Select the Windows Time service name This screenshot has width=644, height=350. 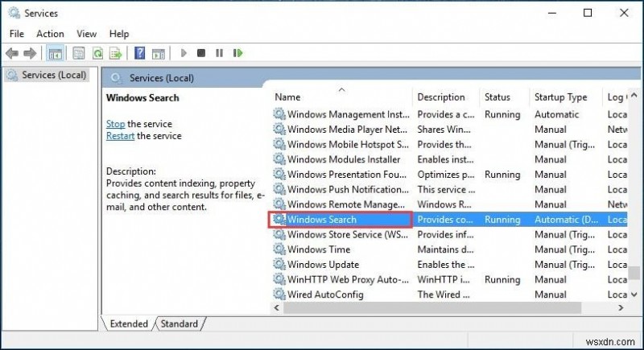tap(319, 249)
